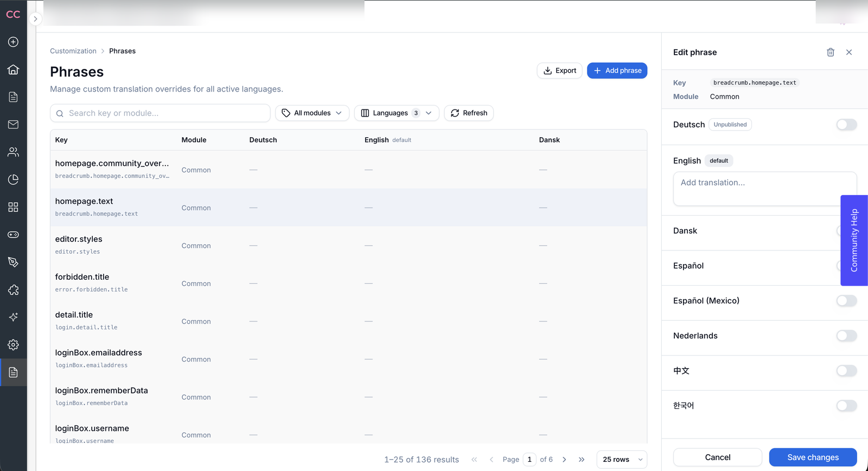Viewport: 868px width, 471px height.
Task: Click the breadcrumb.homepage.text key value
Action: pos(755,83)
